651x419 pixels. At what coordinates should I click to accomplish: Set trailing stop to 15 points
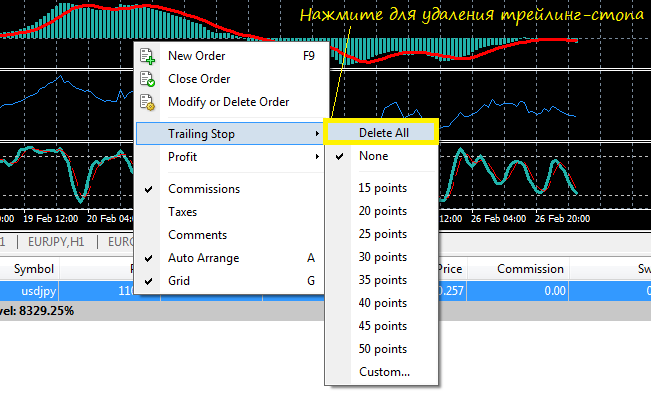tap(381, 188)
